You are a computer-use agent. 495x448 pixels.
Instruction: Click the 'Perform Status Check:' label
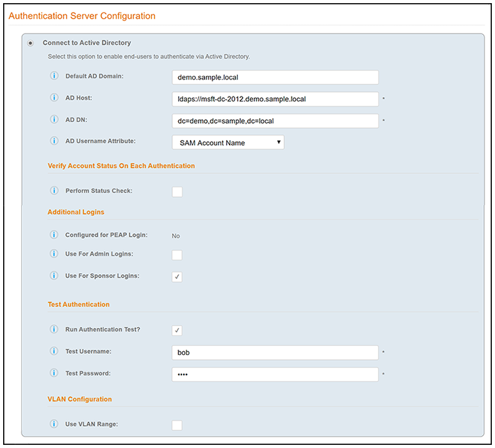99,191
